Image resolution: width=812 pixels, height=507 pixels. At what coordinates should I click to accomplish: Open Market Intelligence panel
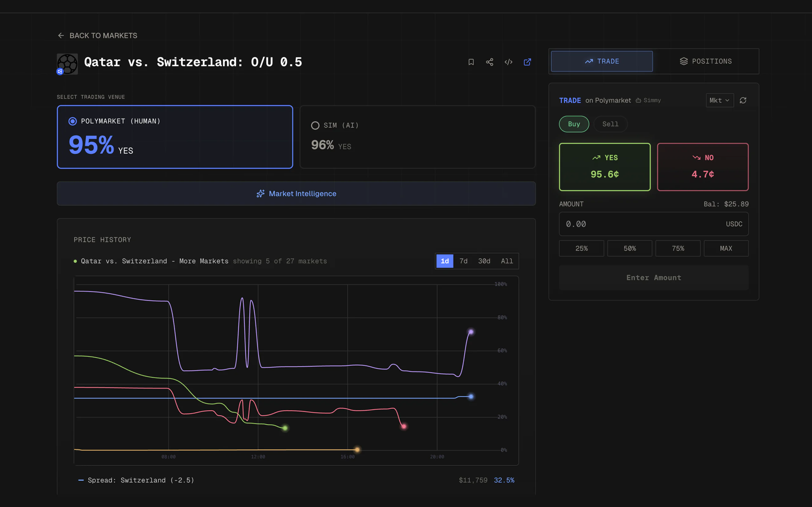click(x=296, y=194)
